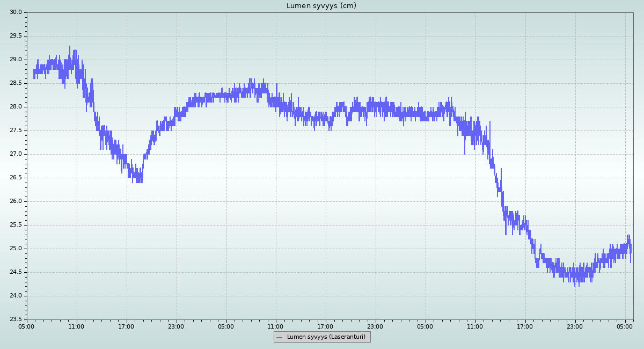The image size is (644, 349).
Task: Click the leftmost 05:00 time label
Action: (27, 326)
